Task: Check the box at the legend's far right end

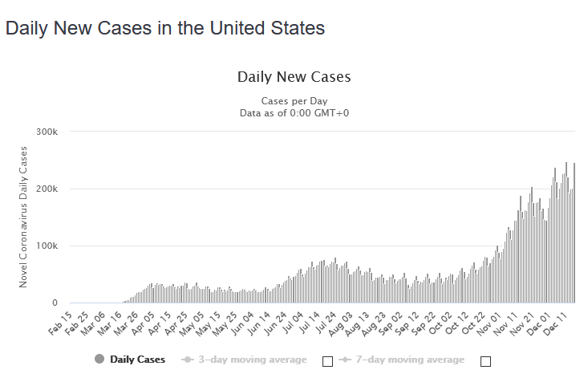Action: (x=485, y=361)
